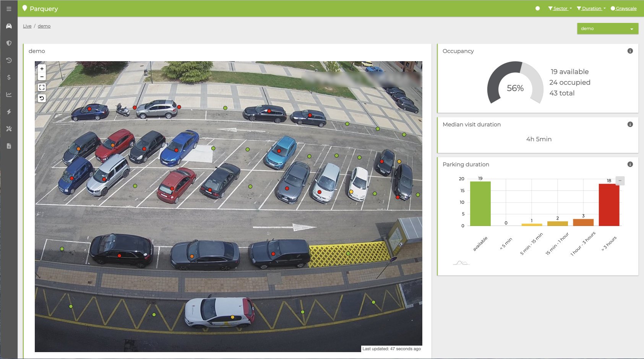
Task: Open the wrench tools section
Action: [9, 129]
